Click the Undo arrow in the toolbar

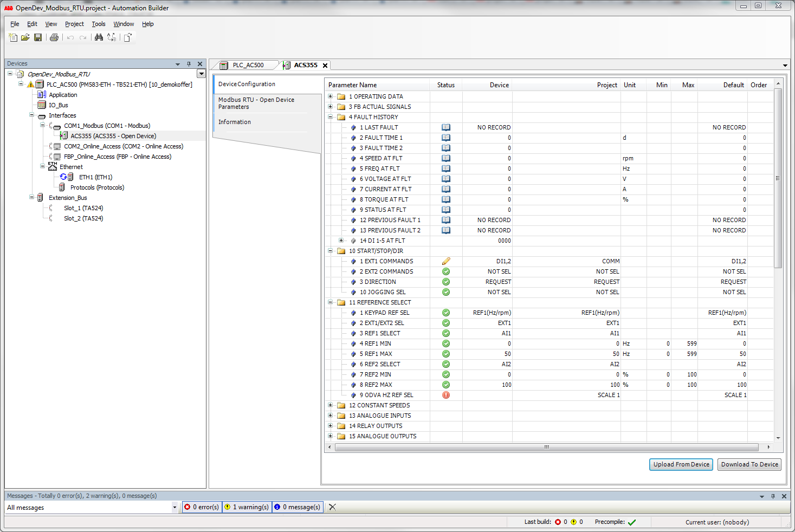click(70, 37)
